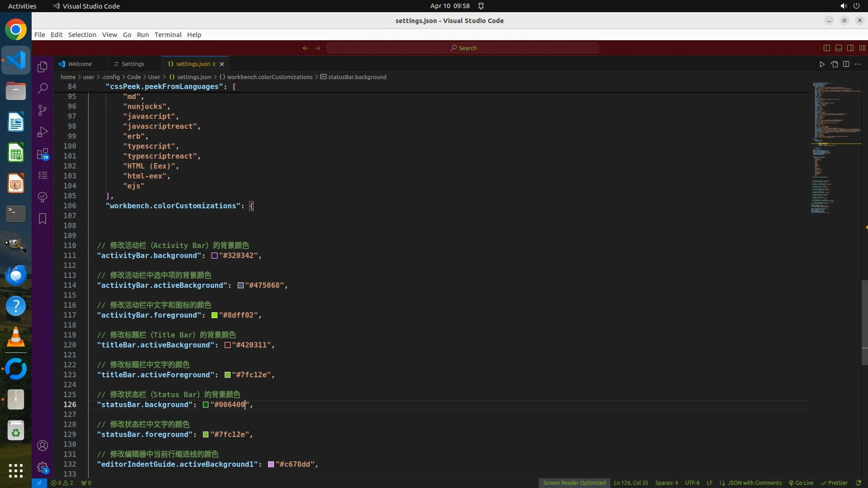Open the Terminal menu
The width and height of the screenshot is (868, 488).
168,35
